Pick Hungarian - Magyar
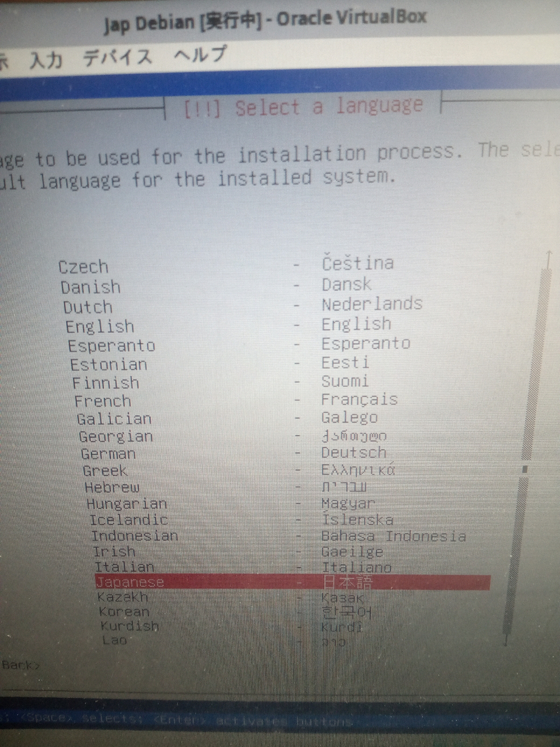This screenshot has height=747, width=560. coord(127,503)
